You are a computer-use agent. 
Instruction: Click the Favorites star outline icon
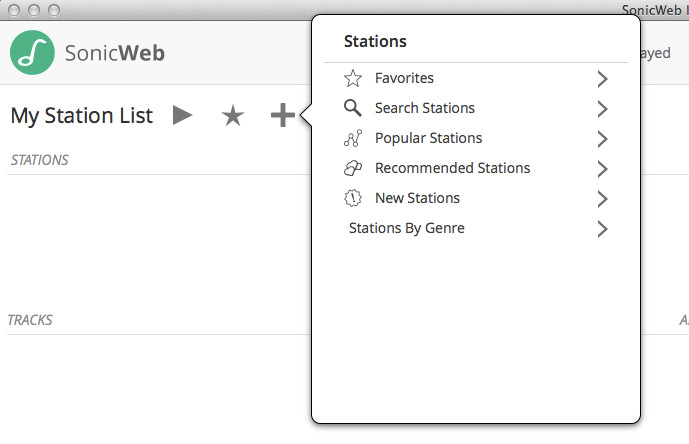[352, 78]
